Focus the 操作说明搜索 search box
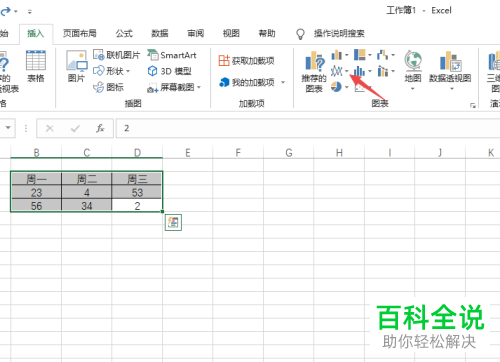The height and width of the screenshot is (362, 500). click(339, 33)
